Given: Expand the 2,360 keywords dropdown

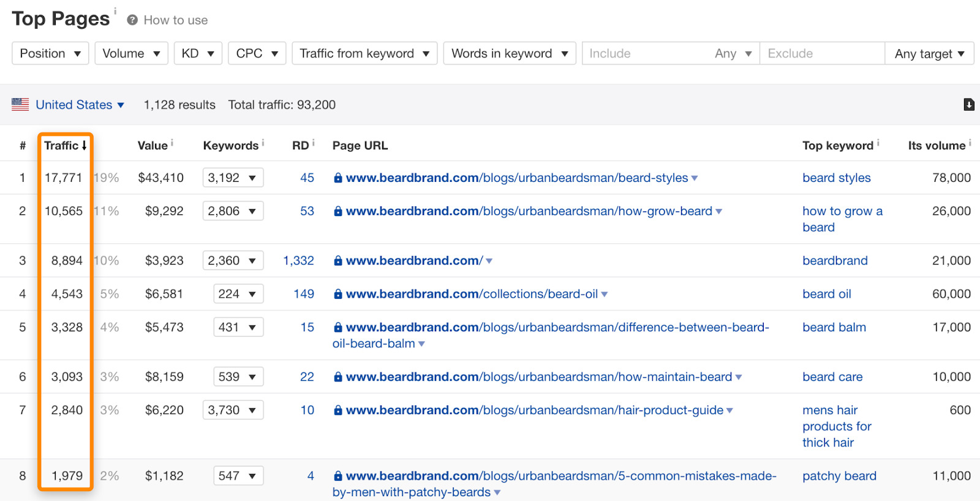Looking at the screenshot, I should pyautogui.click(x=233, y=260).
